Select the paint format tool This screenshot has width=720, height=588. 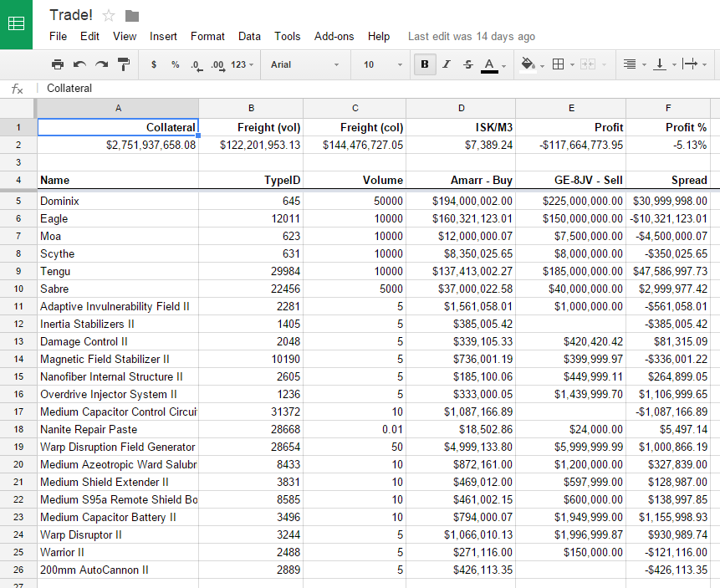(x=124, y=64)
